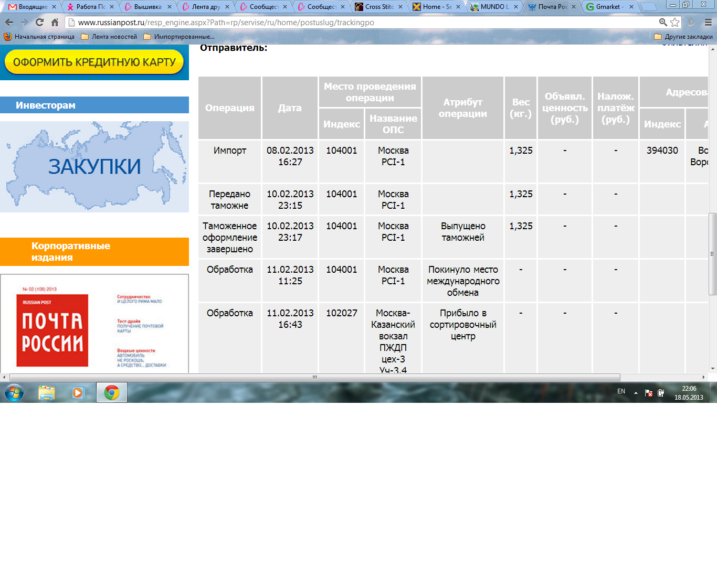Switch to the Работа По tab
717x588 pixels.
click(x=90, y=7)
